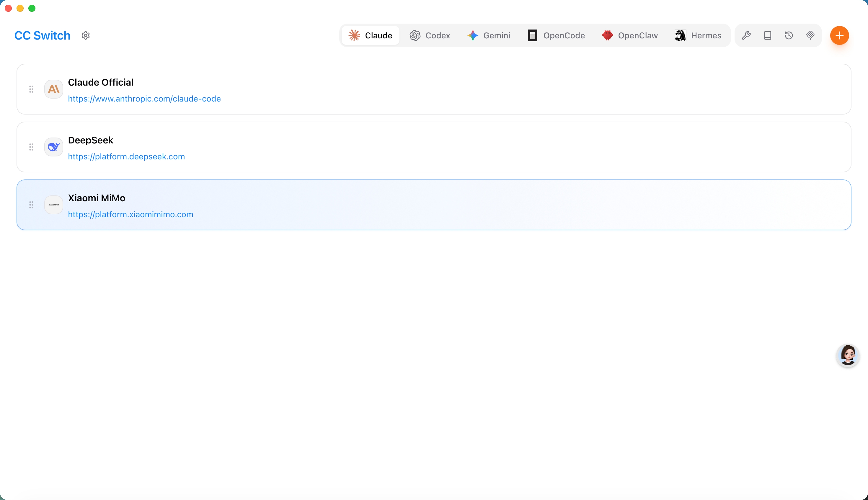Click the paperclip icon in the toolbar
The height and width of the screenshot is (500, 868).
(810, 35)
